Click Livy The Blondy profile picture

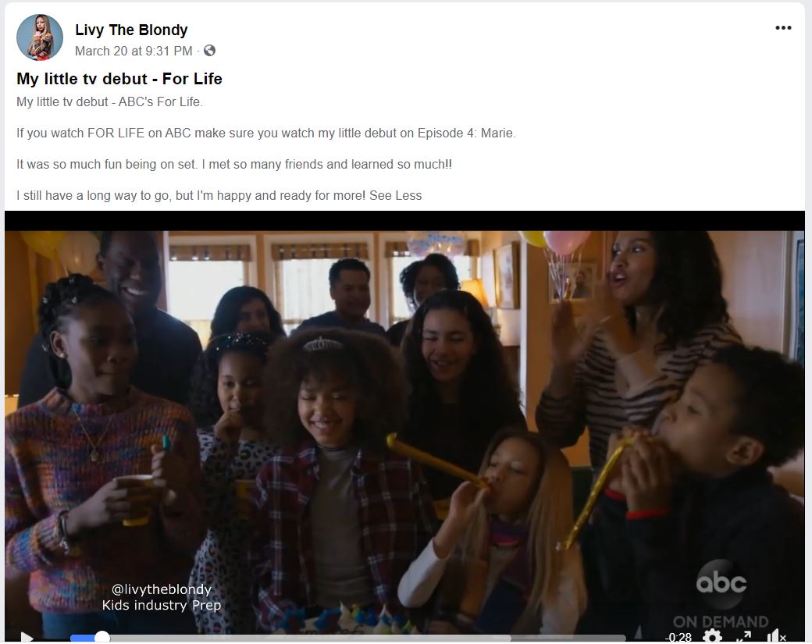click(40, 37)
